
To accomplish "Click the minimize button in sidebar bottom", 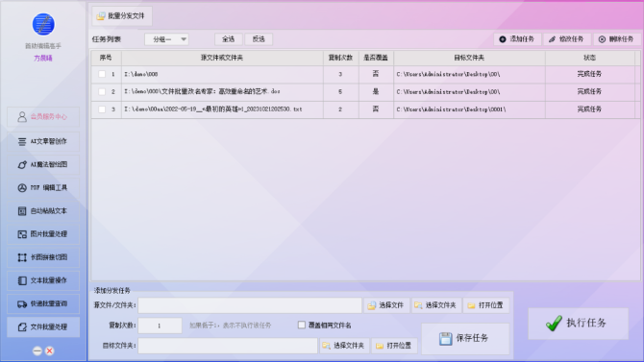I will point(37,350).
